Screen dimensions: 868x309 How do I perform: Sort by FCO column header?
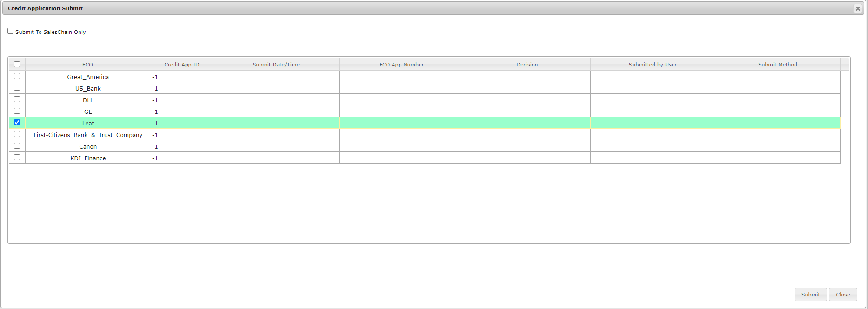87,65
